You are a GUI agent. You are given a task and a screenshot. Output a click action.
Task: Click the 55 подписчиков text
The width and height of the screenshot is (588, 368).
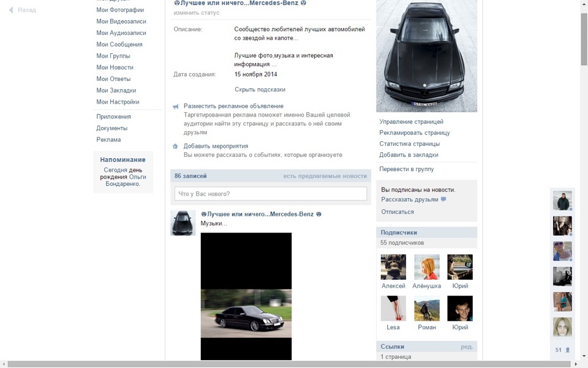pos(402,243)
